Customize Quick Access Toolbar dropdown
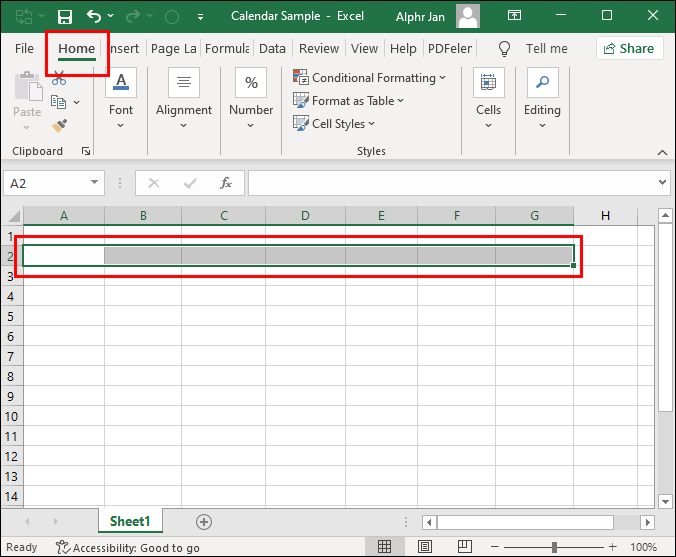Image resolution: width=676 pixels, height=557 pixels. 200,17
